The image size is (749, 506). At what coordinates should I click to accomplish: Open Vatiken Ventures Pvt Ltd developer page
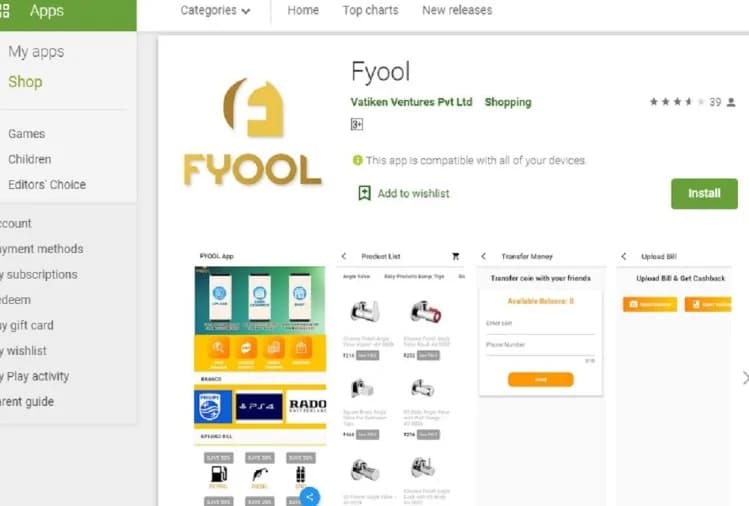[411, 102]
